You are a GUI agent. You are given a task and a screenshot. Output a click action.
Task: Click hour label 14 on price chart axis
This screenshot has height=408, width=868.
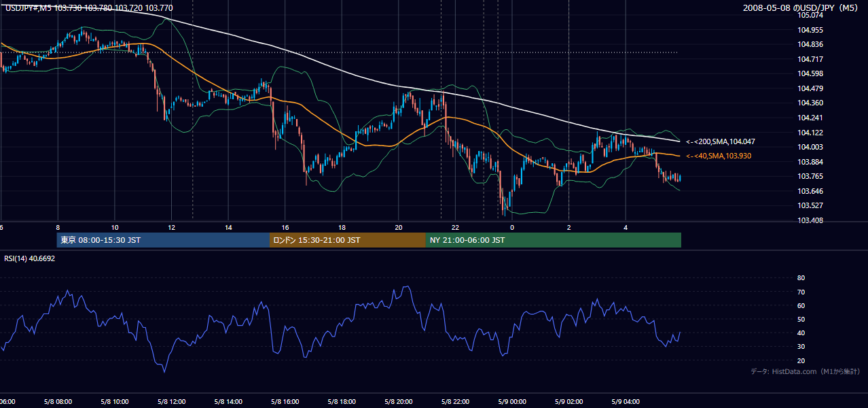[228, 227]
